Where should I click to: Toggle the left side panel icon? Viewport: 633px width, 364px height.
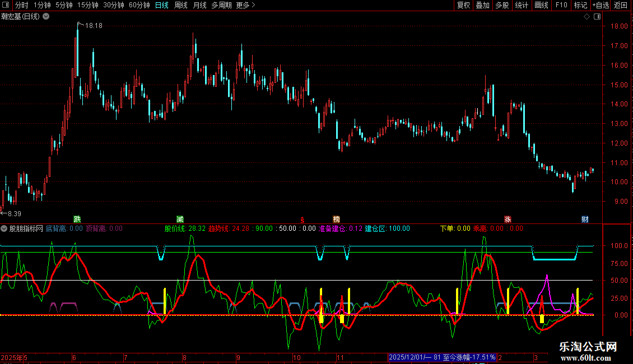tap(7, 5)
